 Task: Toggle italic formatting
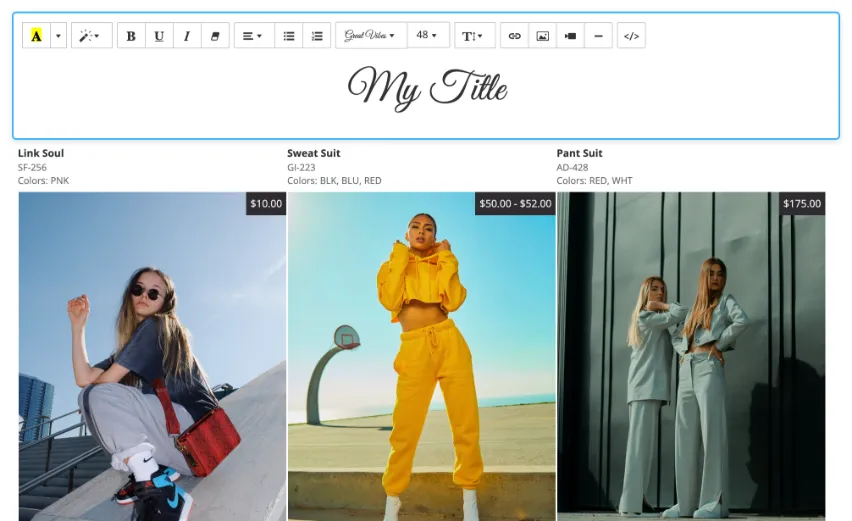(x=187, y=36)
